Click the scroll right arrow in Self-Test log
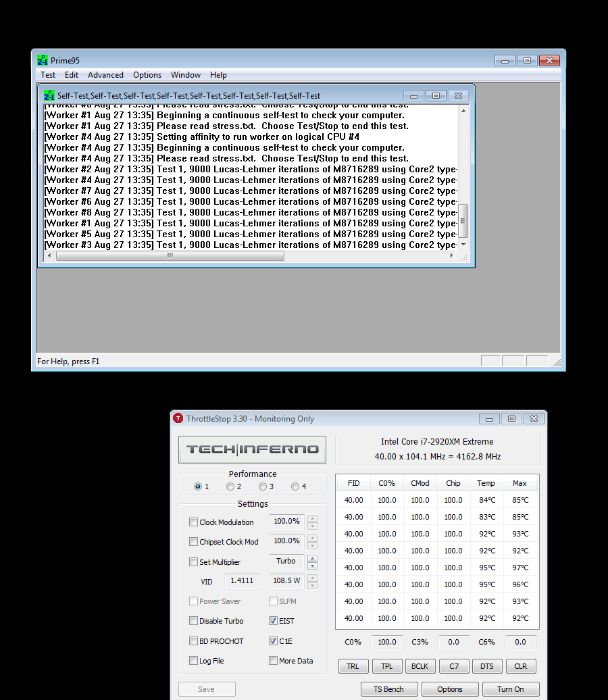The height and width of the screenshot is (700, 608). [452, 256]
